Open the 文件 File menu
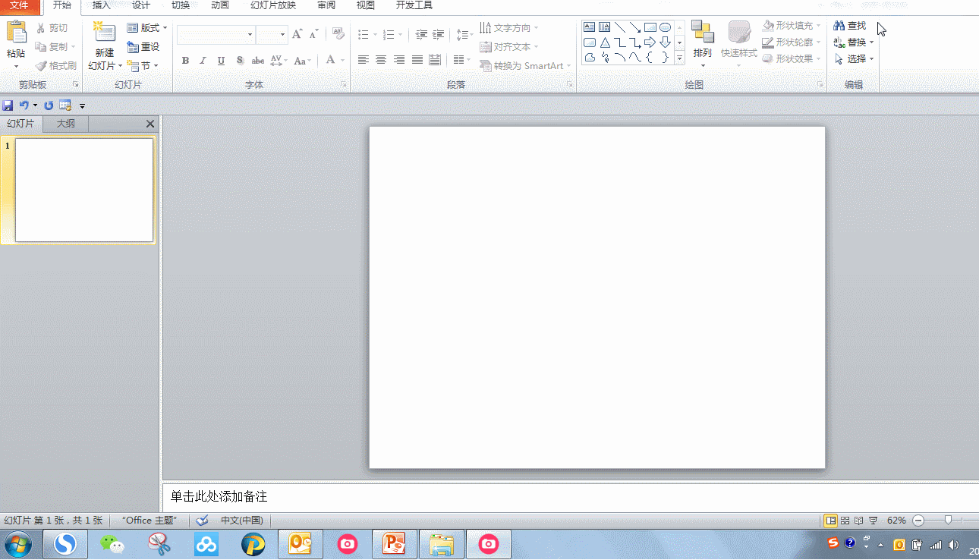Viewport: 979px width, 560px height. [18, 5]
